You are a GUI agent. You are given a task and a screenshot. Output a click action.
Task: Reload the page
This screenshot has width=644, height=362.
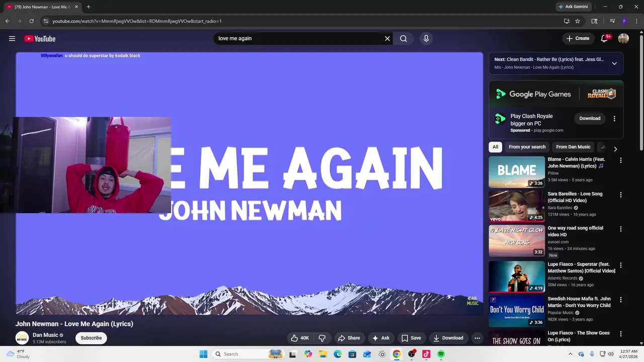31,21
